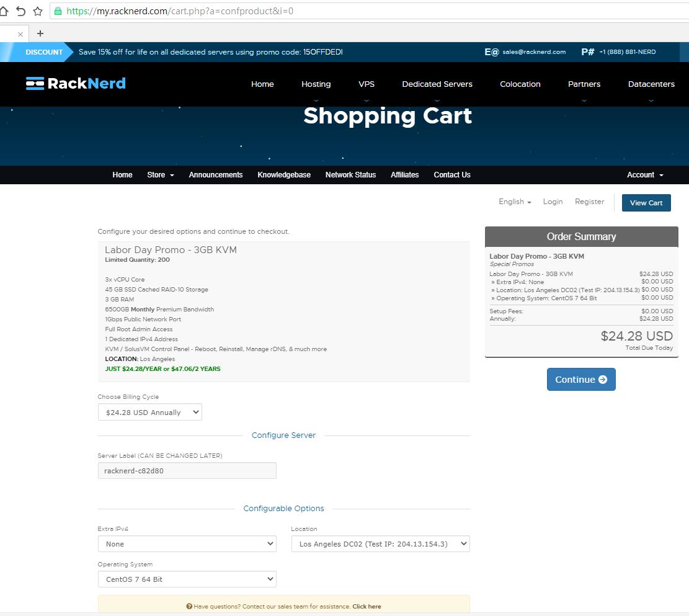Click the Continue button
The height and width of the screenshot is (616, 689).
(x=581, y=380)
